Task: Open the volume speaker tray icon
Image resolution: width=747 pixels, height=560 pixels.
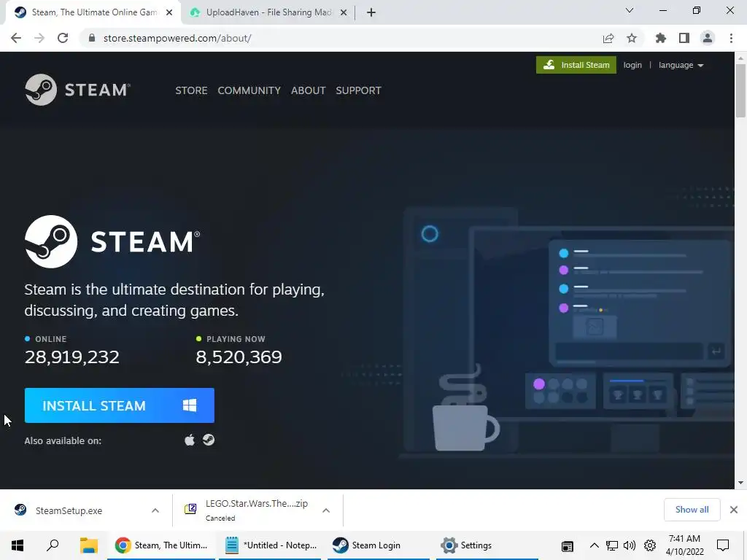Action: coord(630,545)
